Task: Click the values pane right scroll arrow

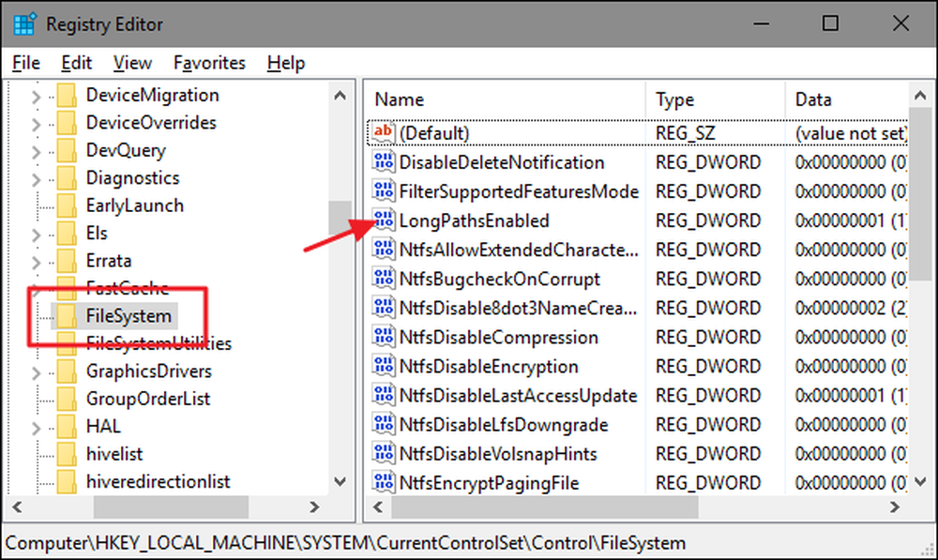Action: pyautogui.click(x=894, y=507)
